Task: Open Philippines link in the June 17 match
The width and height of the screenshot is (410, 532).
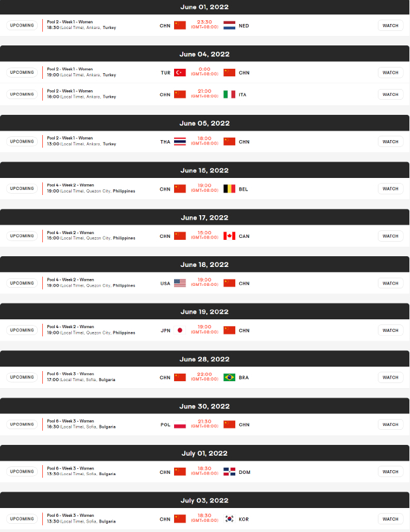Action: click(x=124, y=239)
